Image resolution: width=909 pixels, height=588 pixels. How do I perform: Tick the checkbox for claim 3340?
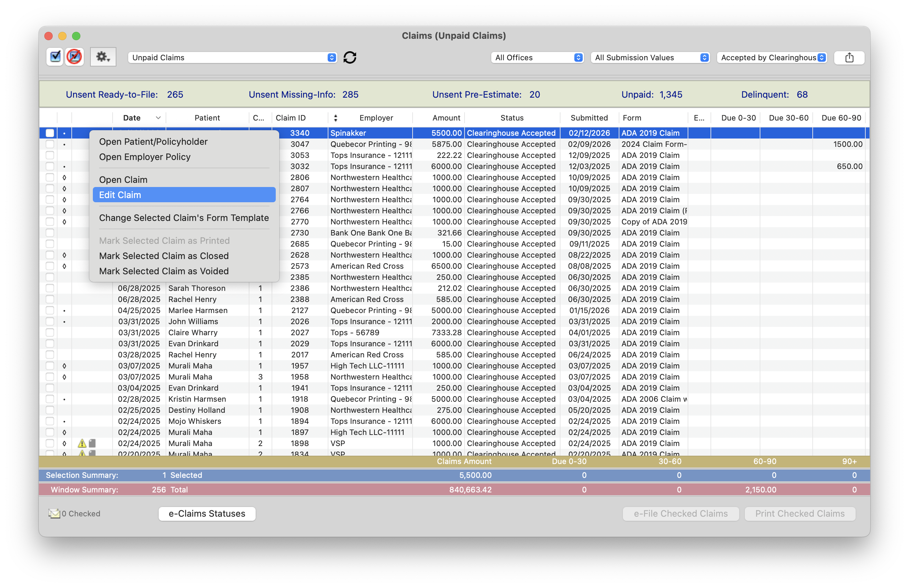[x=50, y=133]
